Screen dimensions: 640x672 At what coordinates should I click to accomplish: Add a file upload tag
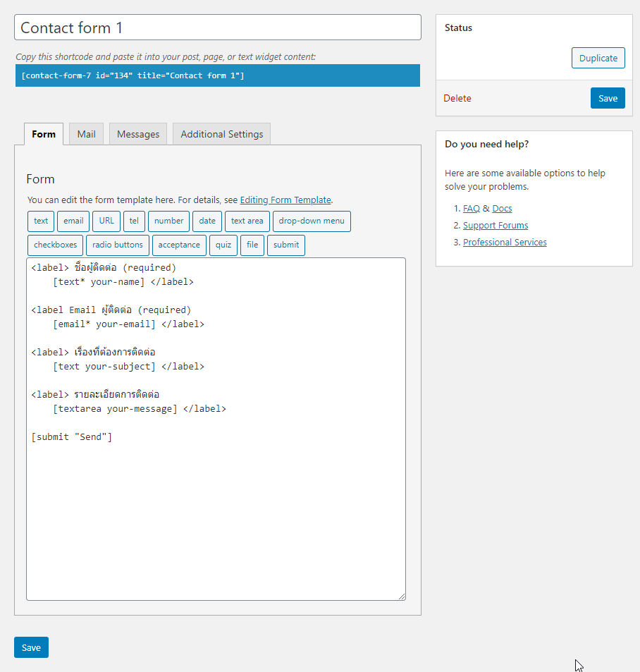click(x=252, y=245)
